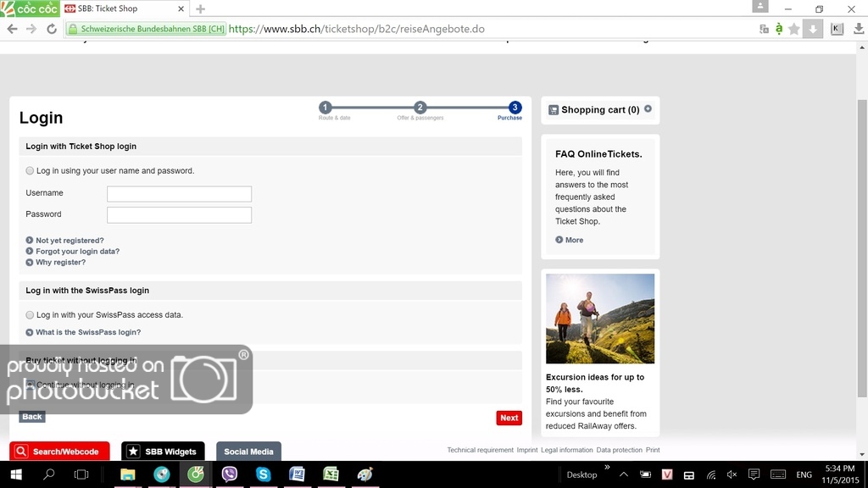
Task: Open Task View on the taskbar
Action: coord(81,474)
